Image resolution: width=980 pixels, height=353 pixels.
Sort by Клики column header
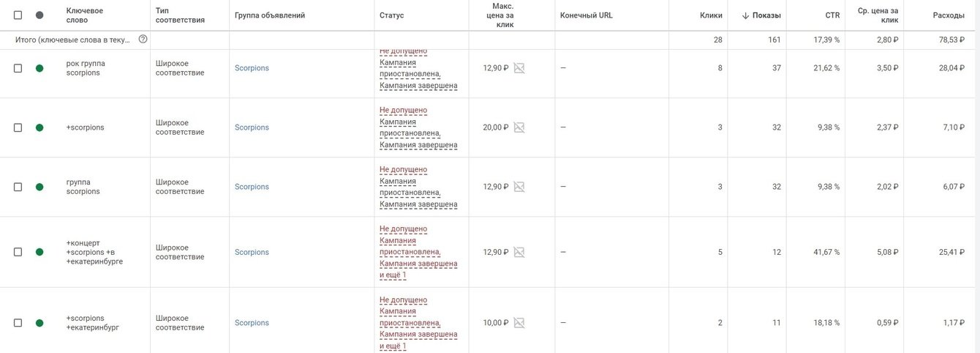710,15
